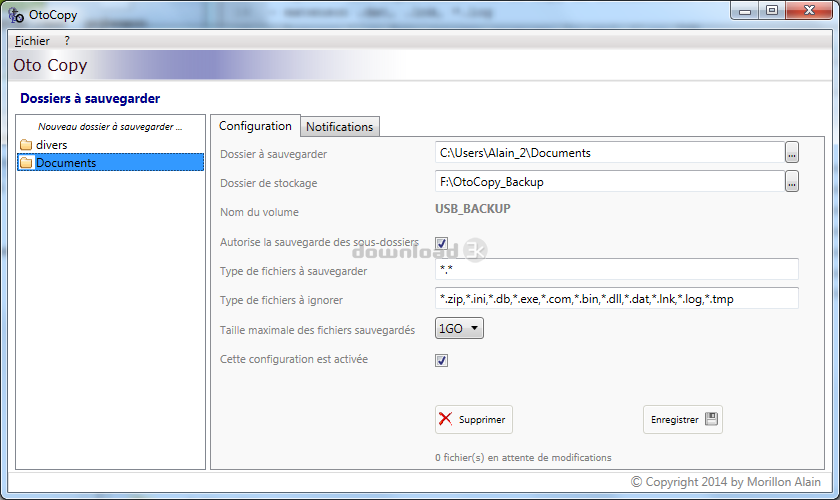Screen dimensions: 840x500
Task: Click the Type de fichiers à sauvegarder field
Action: pos(617,269)
